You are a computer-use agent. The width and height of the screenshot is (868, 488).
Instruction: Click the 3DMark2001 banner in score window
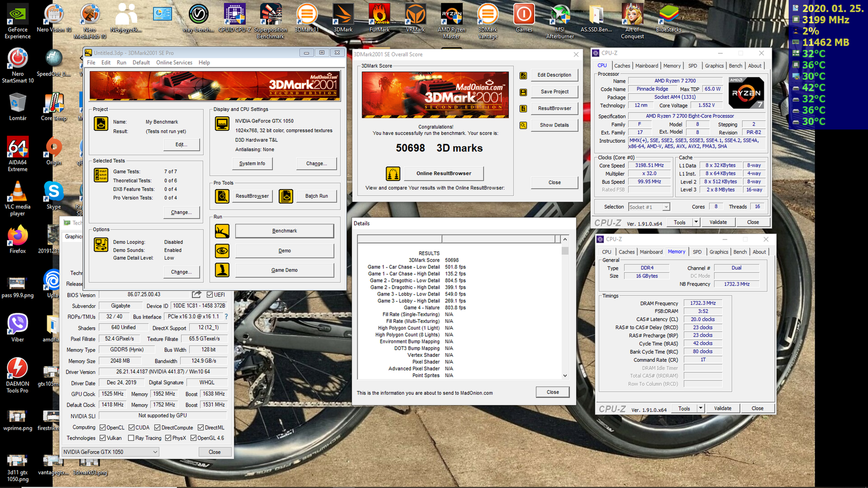pos(435,95)
